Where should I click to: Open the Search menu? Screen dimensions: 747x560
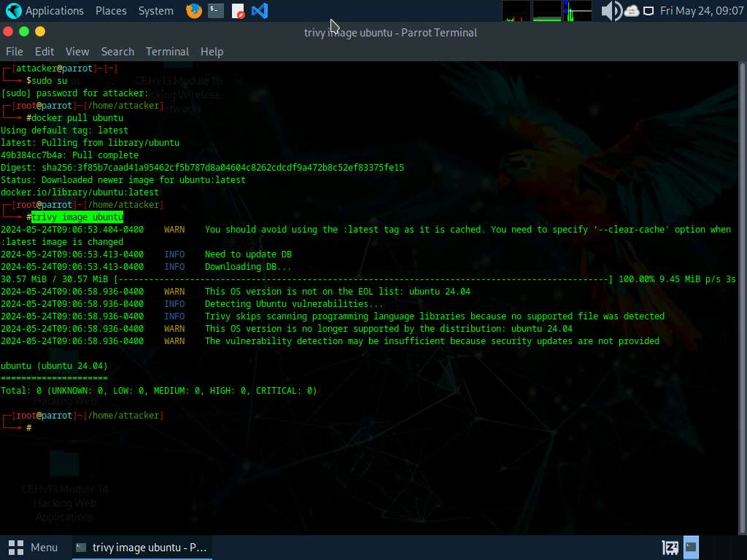117,52
